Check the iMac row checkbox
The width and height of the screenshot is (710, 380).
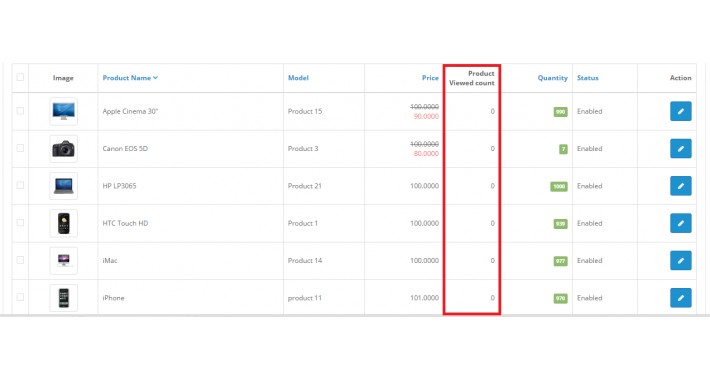(20, 260)
